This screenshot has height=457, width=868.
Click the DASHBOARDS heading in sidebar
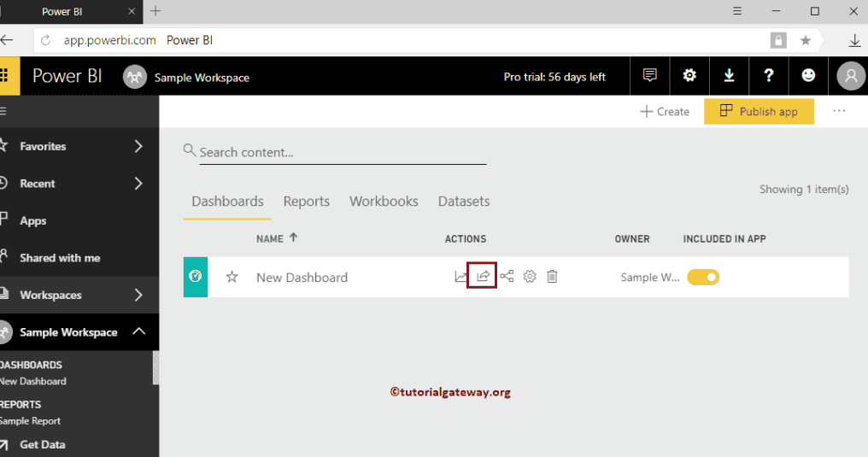(x=31, y=365)
